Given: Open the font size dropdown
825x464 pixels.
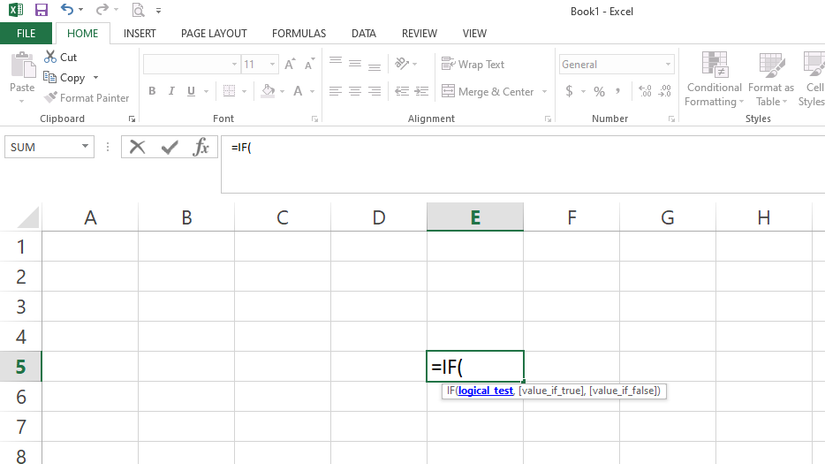Looking at the screenshot, I should 272,64.
